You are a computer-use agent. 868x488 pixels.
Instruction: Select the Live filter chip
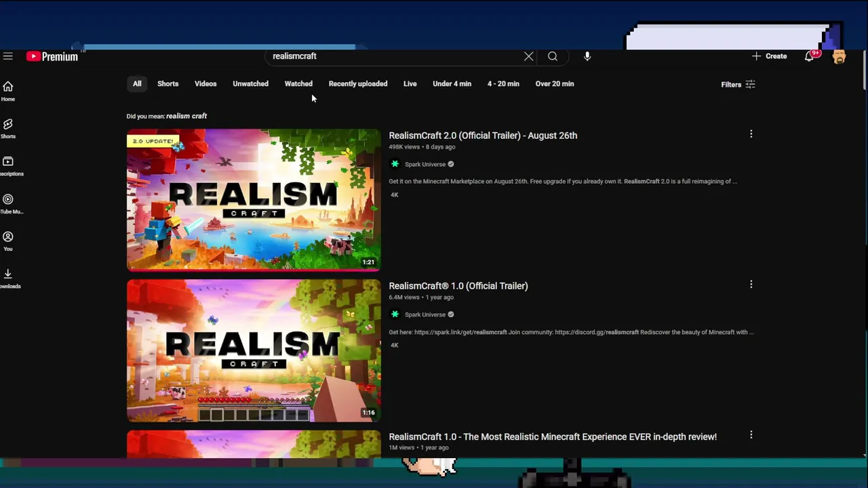click(410, 84)
